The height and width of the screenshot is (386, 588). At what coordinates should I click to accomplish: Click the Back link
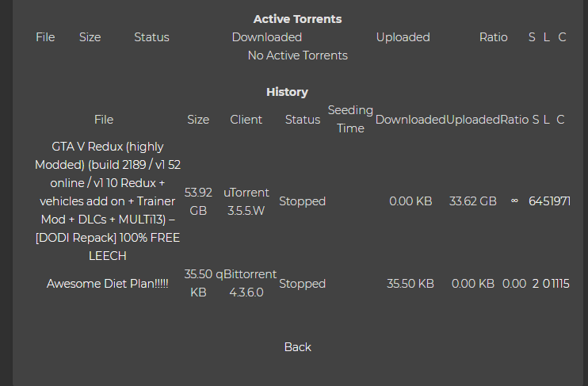click(x=297, y=347)
